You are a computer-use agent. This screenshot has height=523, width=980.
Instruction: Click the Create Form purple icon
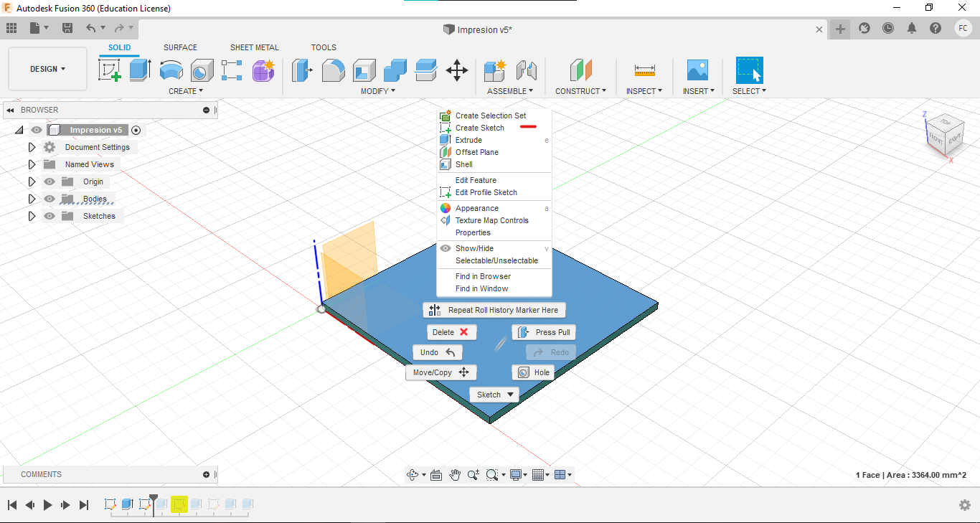263,70
